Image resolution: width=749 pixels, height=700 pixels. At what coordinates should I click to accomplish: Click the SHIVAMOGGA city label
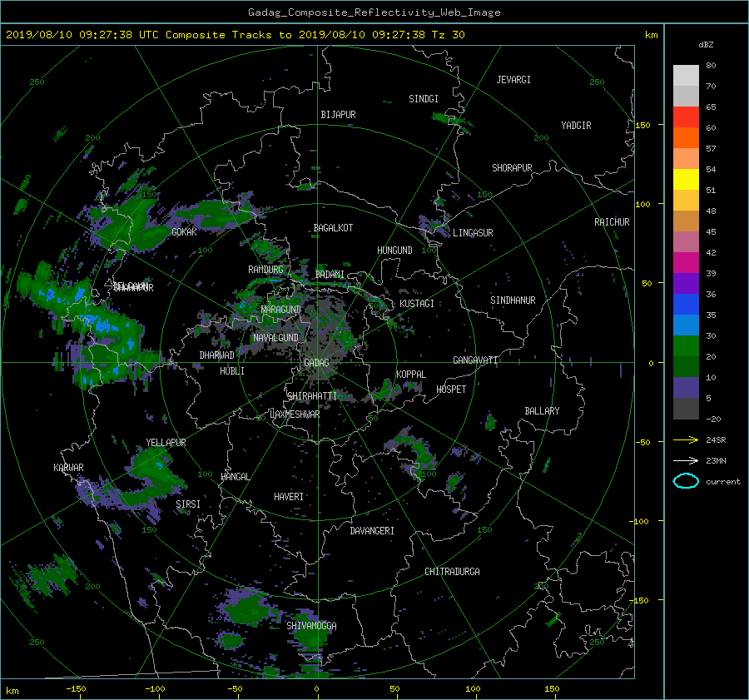311,626
